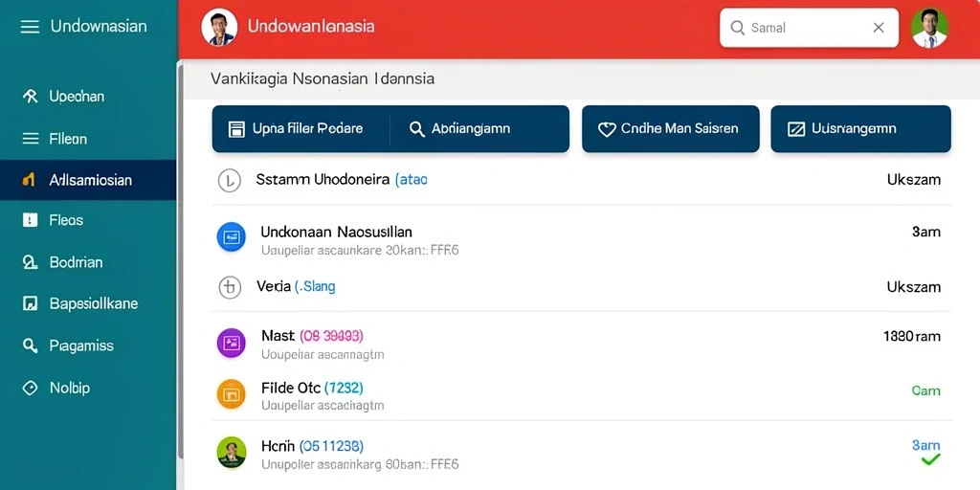Screen dimensions: 980x490
Task: Click the Bodrrian person icon
Action: (30, 262)
